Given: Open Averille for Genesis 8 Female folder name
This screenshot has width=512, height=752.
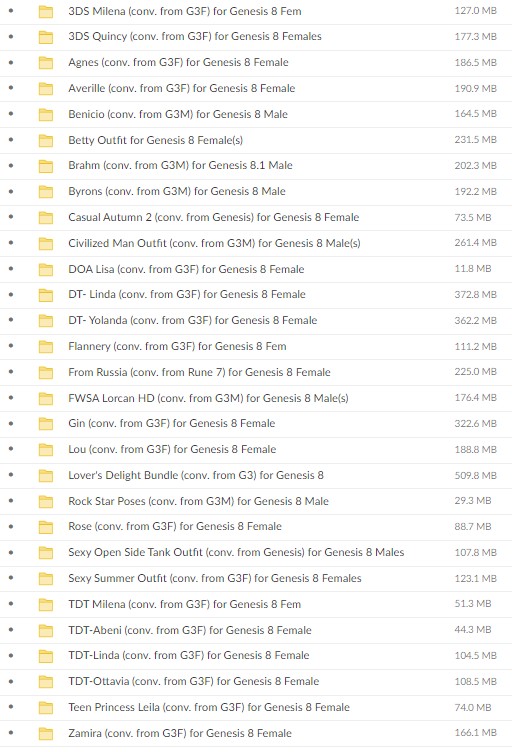Looking at the screenshot, I should point(182,88).
